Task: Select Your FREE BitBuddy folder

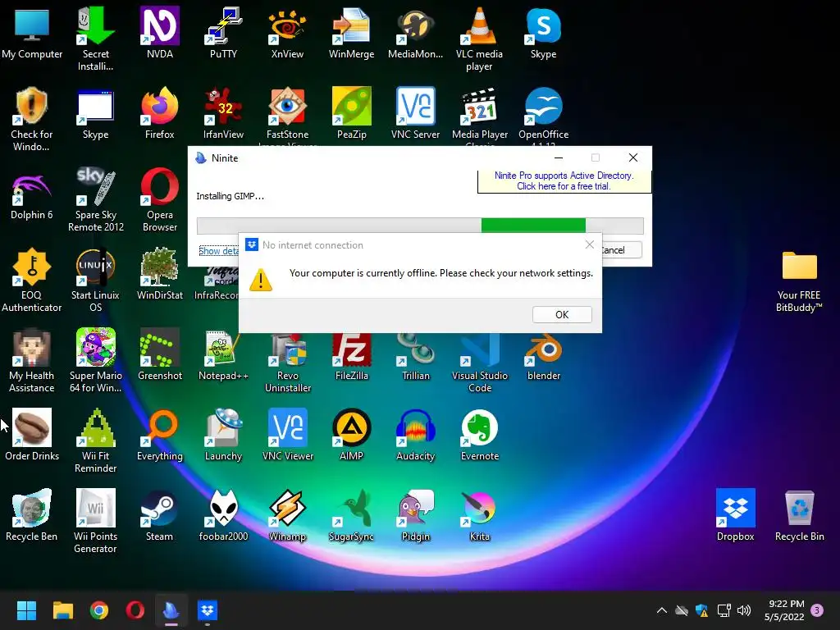Action: click(x=799, y=281)
